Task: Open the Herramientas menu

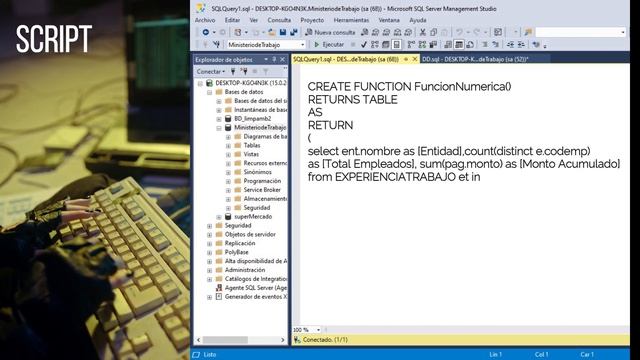Action: [351, 20]
